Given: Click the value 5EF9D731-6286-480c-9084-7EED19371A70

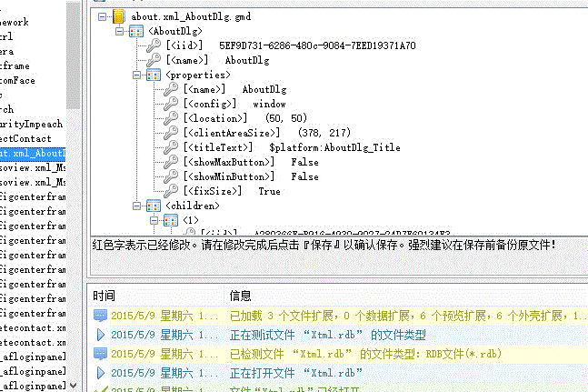Looking at the screenshot, I should point(317,45).
